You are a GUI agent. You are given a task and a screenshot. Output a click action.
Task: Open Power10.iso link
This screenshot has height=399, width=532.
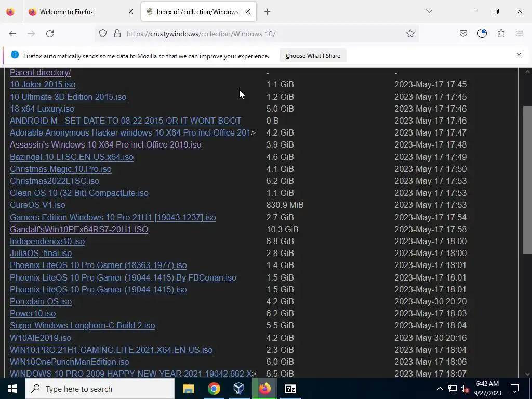(33, 313)
